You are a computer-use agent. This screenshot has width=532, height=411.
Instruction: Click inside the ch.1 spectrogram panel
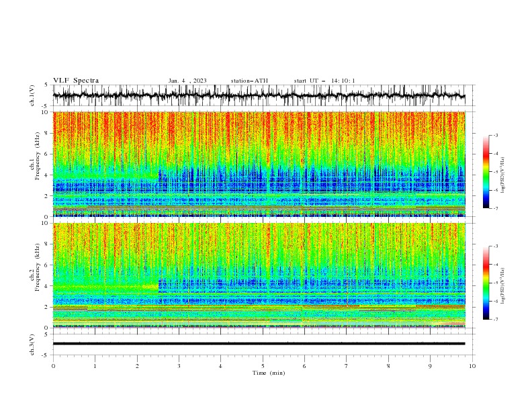click(x=259, y=164)
